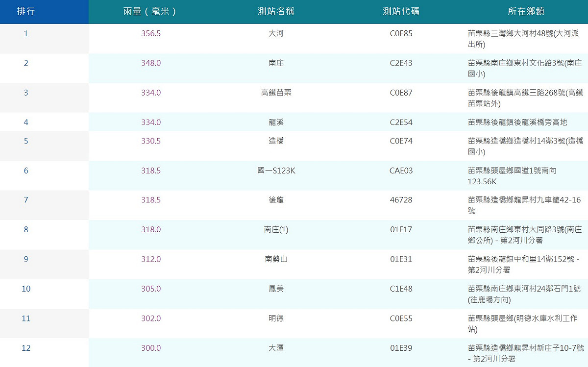This screenshot has height=367, width=588.
Task: Click address 苗栗縣頭屋鄉(明德水庫水利工作站)
Action: point(523,324)
